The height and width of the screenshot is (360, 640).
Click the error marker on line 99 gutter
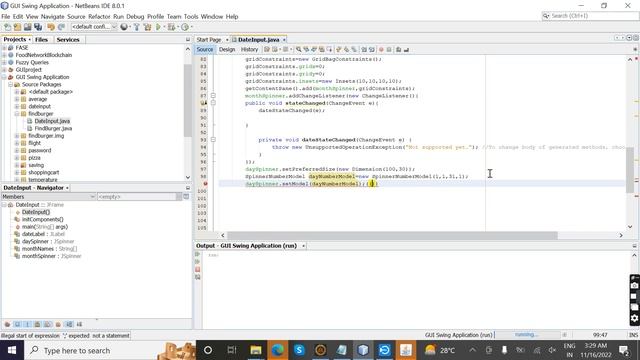[205, 184]
